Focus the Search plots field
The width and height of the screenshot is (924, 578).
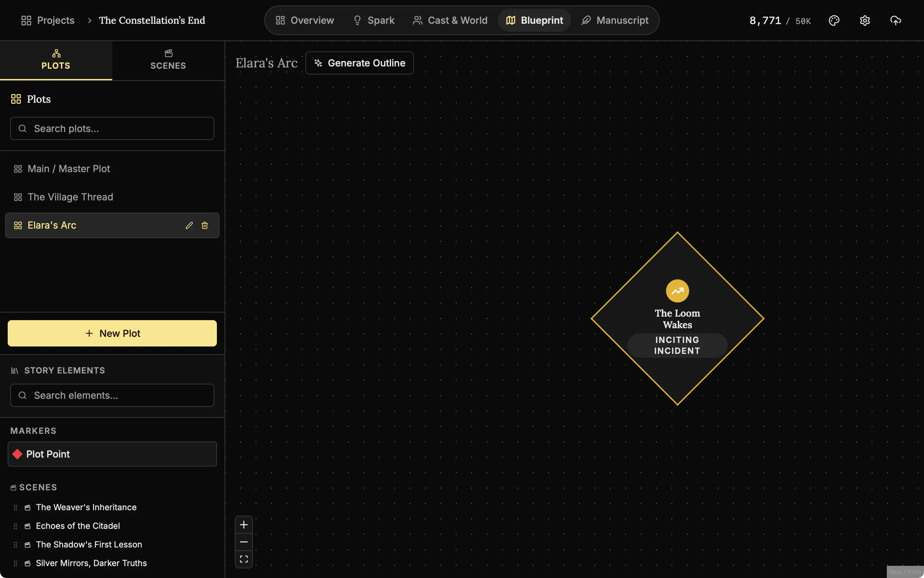coord(112,128)
